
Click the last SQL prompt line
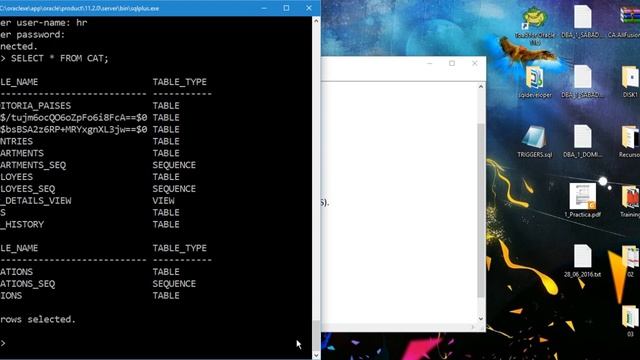[x=3, y=343]
